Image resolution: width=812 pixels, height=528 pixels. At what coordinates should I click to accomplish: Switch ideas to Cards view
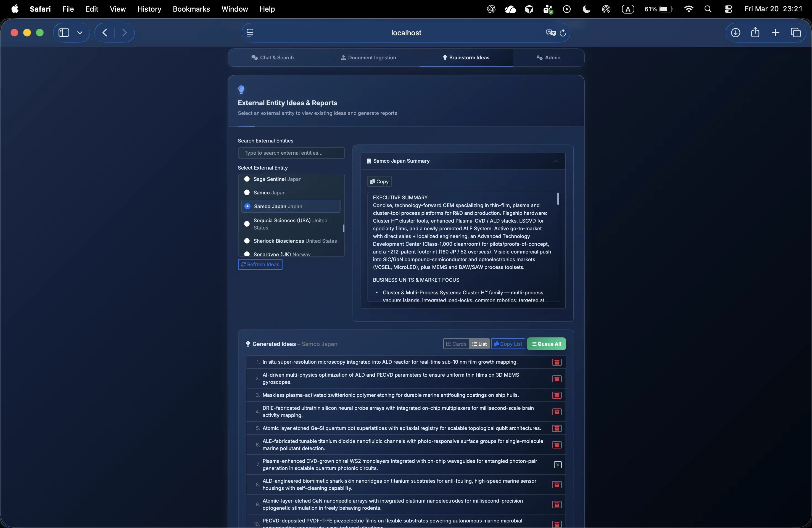[x=456, y=344]
